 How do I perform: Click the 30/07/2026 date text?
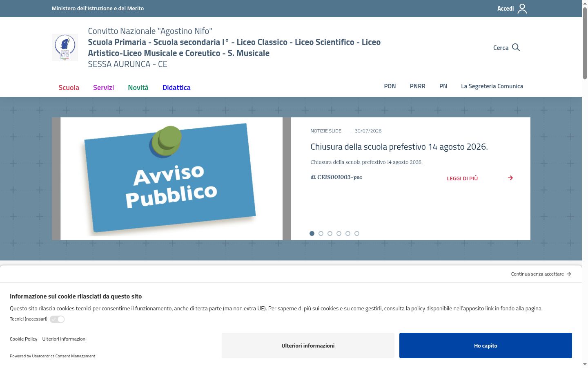tap(368, 131)
